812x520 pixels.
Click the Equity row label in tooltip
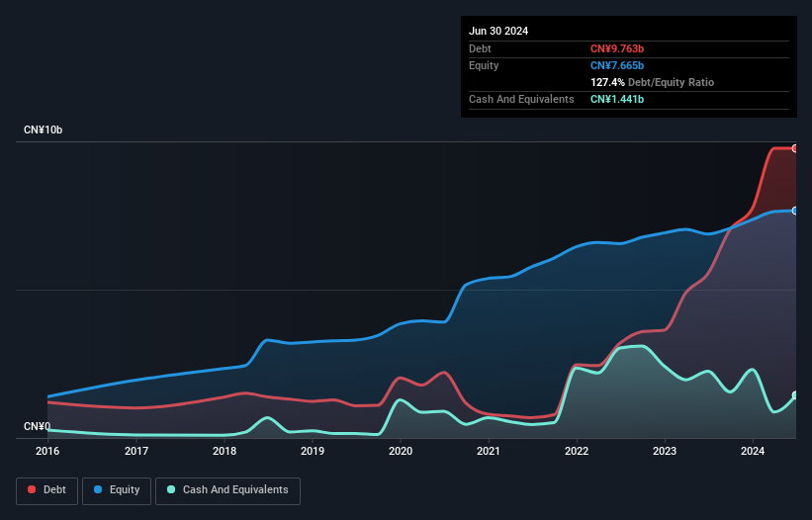(484, 65)
